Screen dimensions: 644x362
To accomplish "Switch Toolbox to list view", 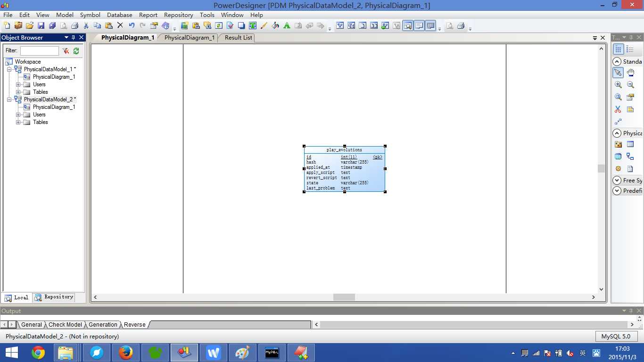I will (x=630, y=49).
